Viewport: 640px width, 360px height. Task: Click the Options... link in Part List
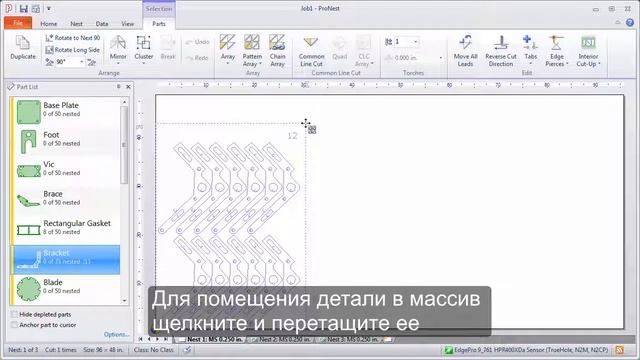click(x=116, y=334)
